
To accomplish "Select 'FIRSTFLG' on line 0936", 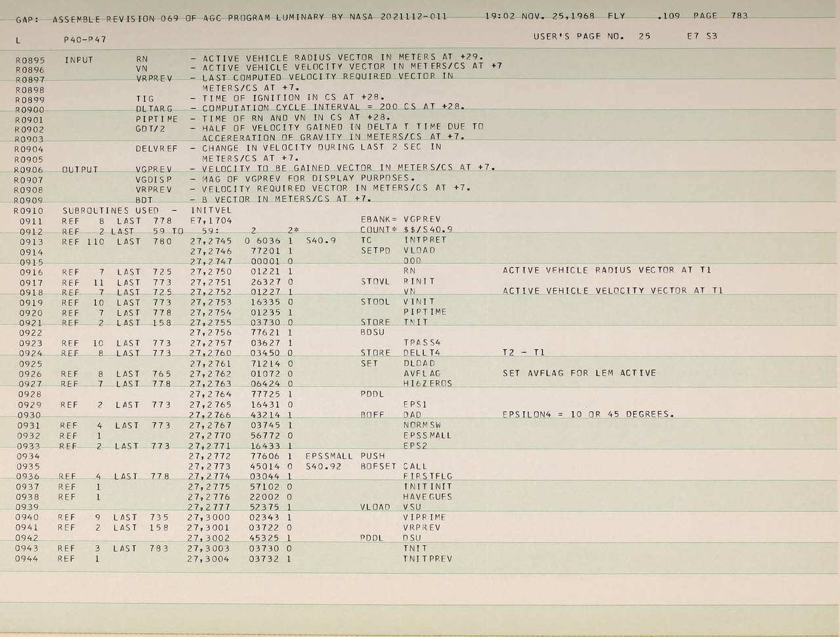I will pyautogui.click(x=428, y=476).
